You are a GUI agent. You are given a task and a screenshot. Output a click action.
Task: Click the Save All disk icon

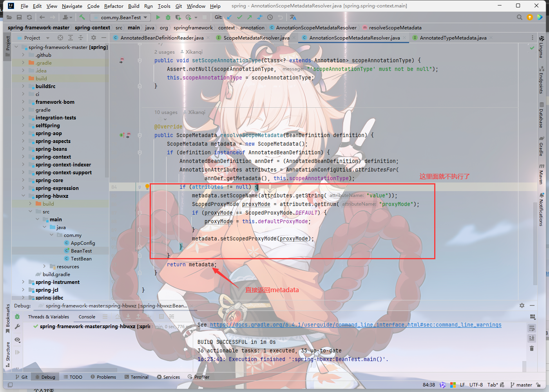coord(19,17)
